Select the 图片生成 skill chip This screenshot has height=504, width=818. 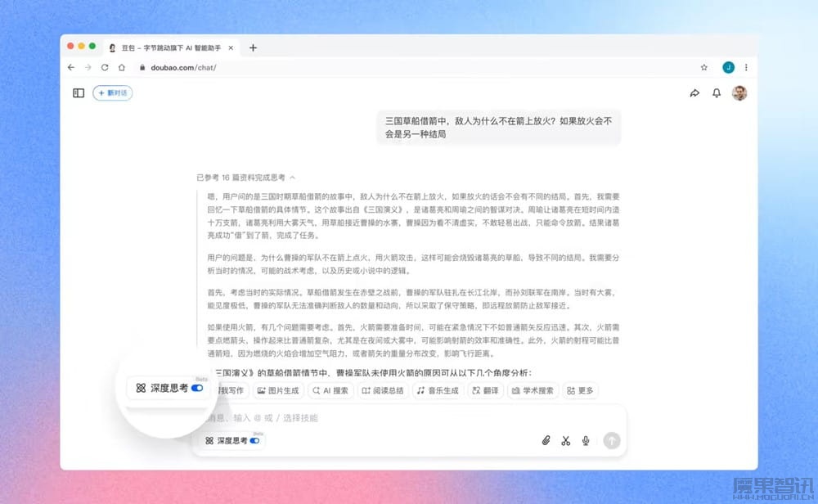[279, 390]
